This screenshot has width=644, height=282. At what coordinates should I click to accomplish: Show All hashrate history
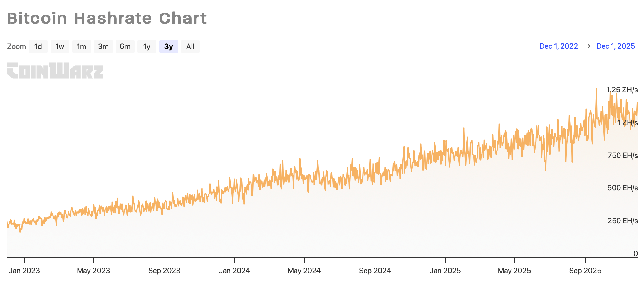190,46
